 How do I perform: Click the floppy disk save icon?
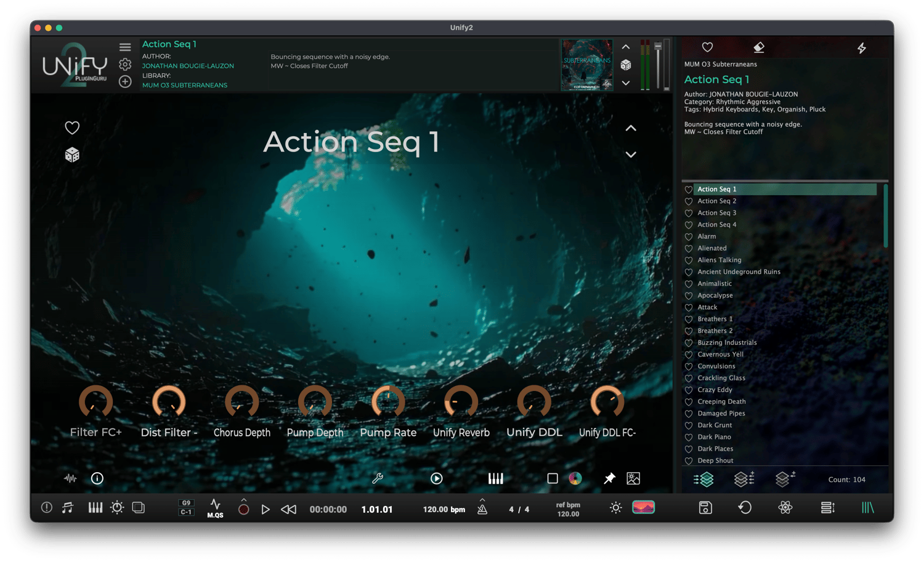coord(705,508)
